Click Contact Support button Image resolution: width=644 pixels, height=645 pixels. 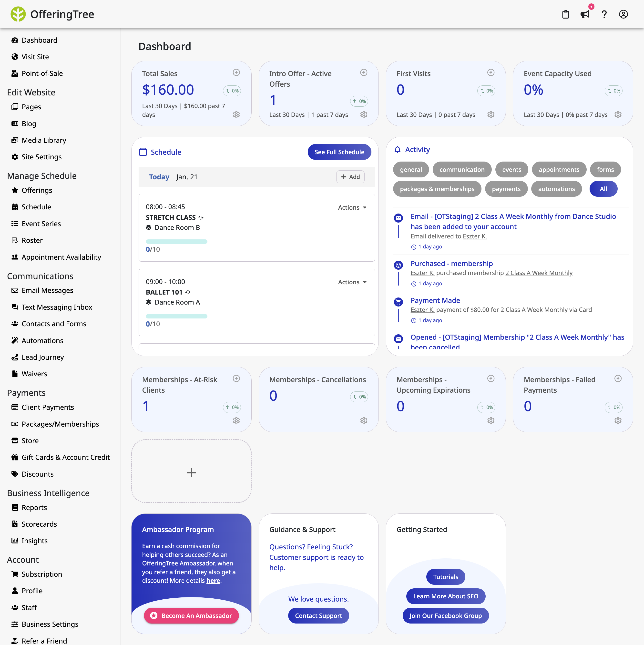[318, 616]
